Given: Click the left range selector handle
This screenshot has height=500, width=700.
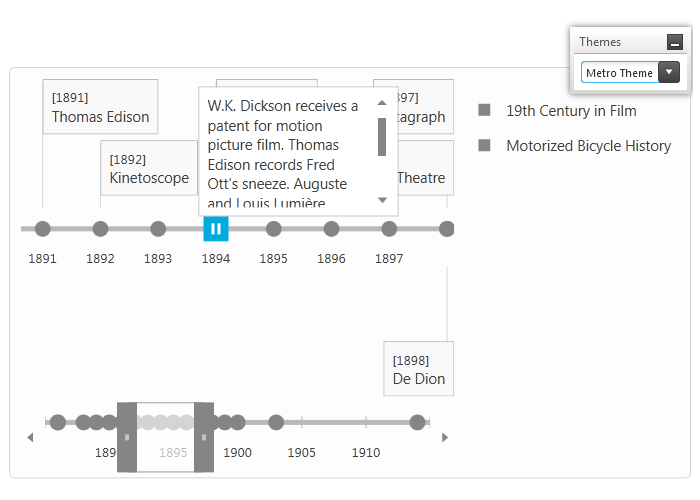Looking at the screenshot, I should [127, 437].
